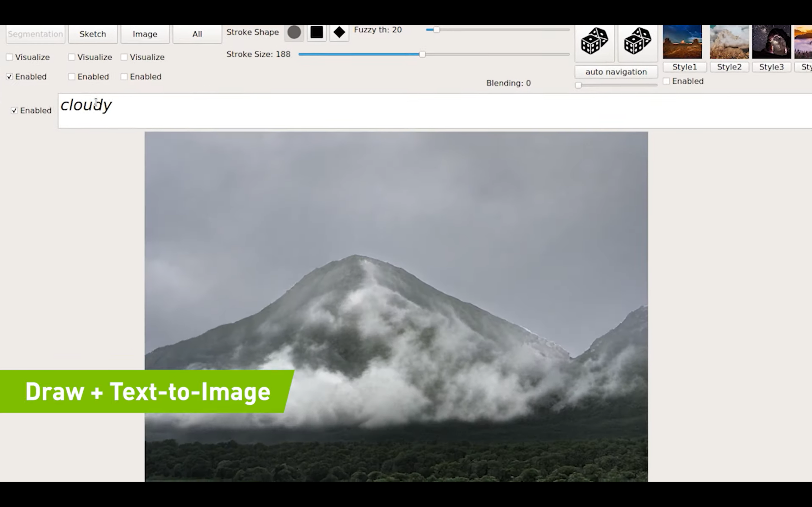Image resolution: width=812 pixels, height=507 pixels.
Task: Pick the cloudy mountain Style2 thumbnail
Action: click(x=729, y=42)
